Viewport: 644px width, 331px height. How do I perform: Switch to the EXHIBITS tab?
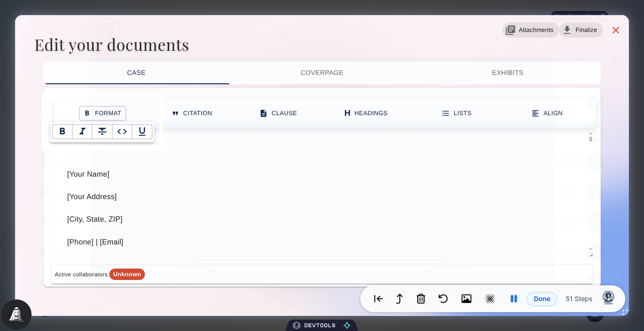[x=507, y=73]
